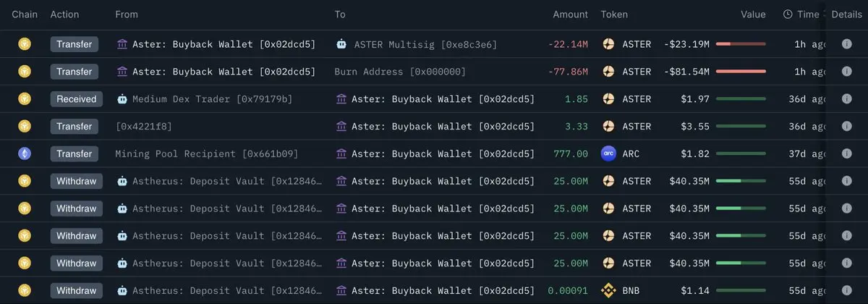Open details info icon for the 3.33 ASTER row

[x=846, y=127]
